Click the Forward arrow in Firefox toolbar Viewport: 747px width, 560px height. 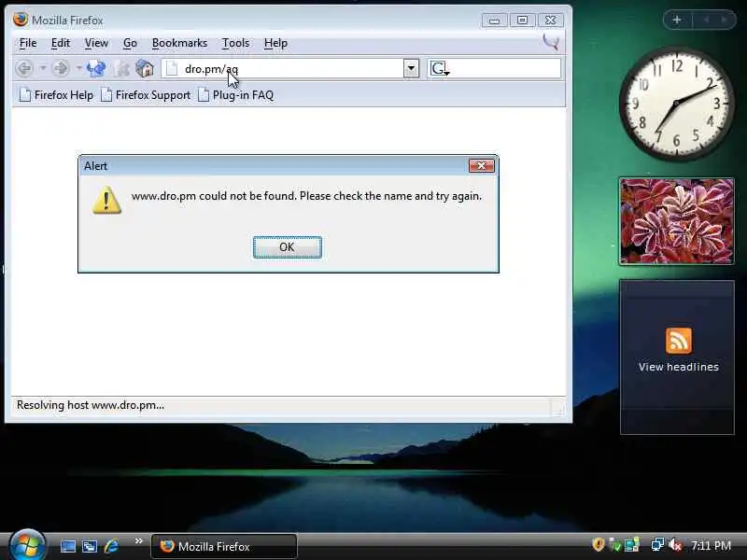[61, 68]
